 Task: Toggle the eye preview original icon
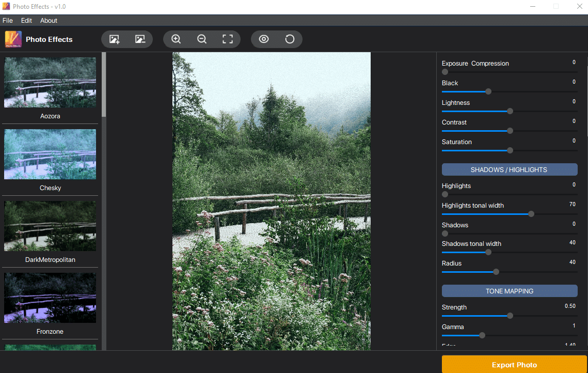click(x=264, y=39)
